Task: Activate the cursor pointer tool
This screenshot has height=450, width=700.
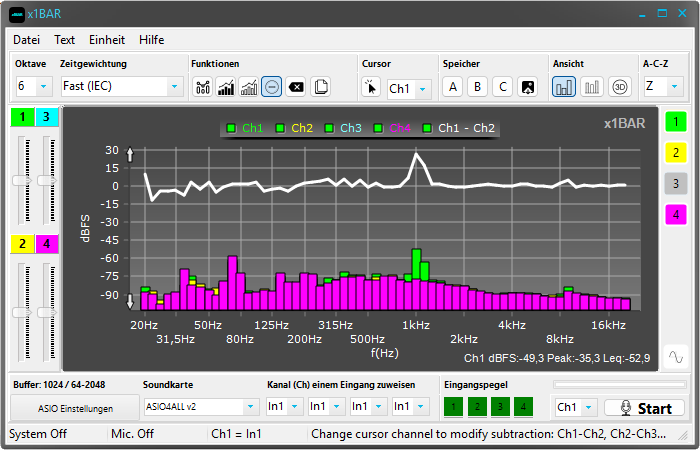Action: [x=371, y=87]
